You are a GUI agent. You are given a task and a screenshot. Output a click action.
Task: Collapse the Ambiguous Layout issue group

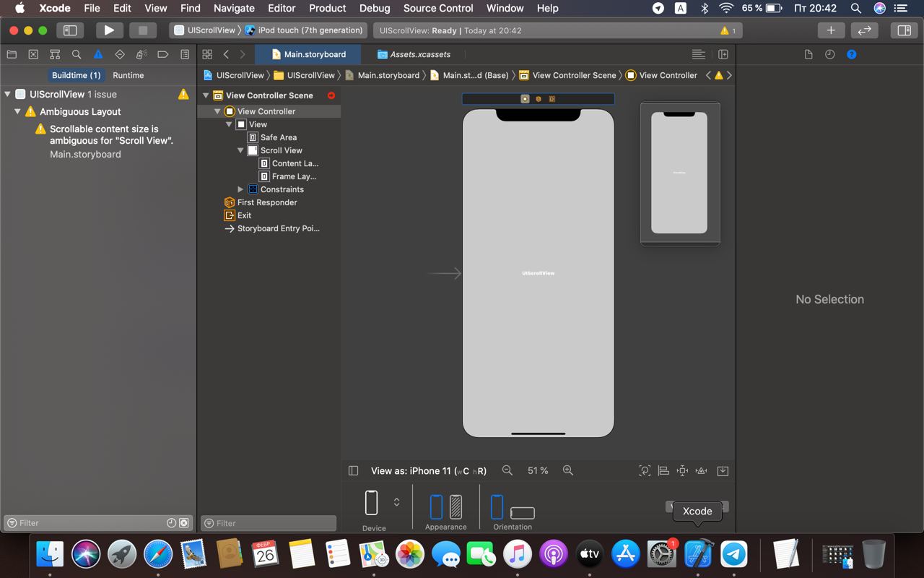pos(18,112)
